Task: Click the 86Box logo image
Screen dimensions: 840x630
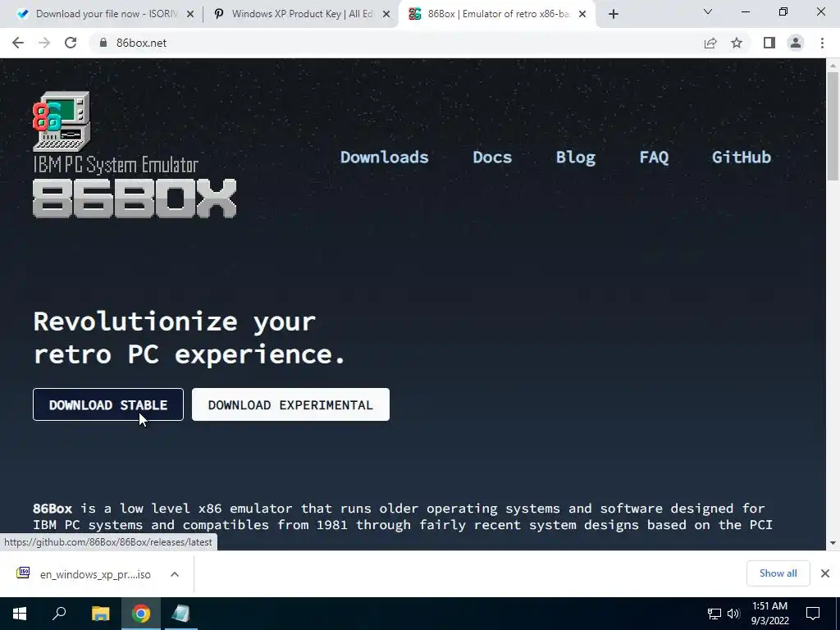Action: (x=135, y=155)
